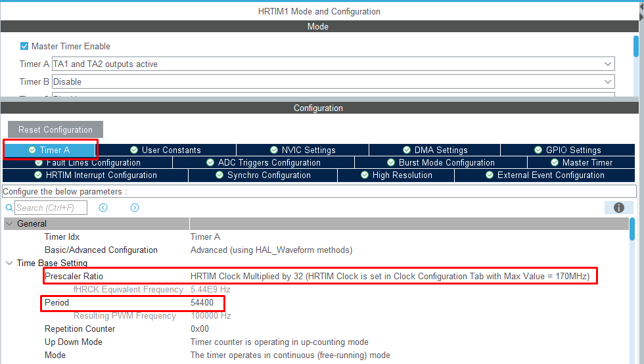Click the Repetition Counter label

pos(80,329)
